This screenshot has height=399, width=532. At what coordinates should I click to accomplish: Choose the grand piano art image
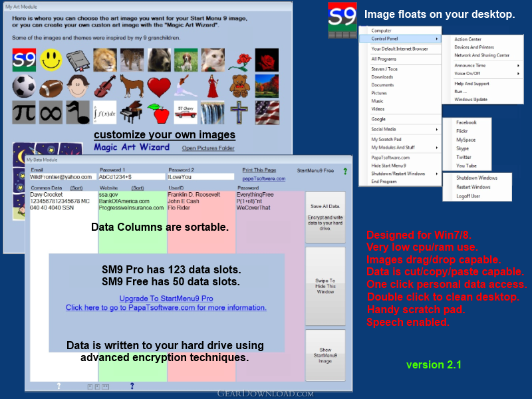pos(132,112)
